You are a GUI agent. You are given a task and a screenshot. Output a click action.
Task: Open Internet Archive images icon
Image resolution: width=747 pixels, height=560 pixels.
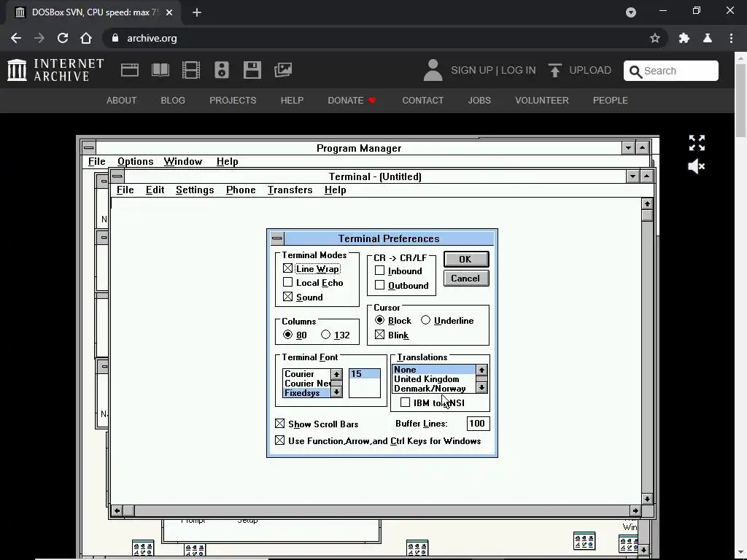click(x=283, y=70)
